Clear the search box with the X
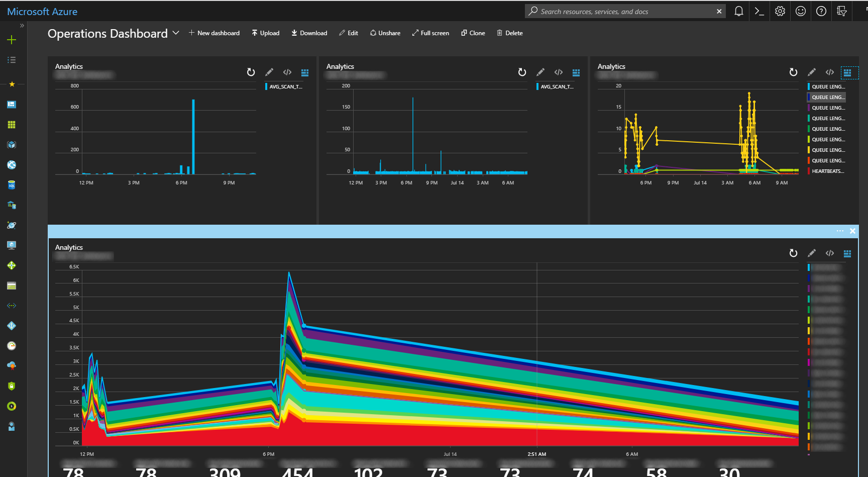Screen dimensions: 868x477 (x=719, y=11)
